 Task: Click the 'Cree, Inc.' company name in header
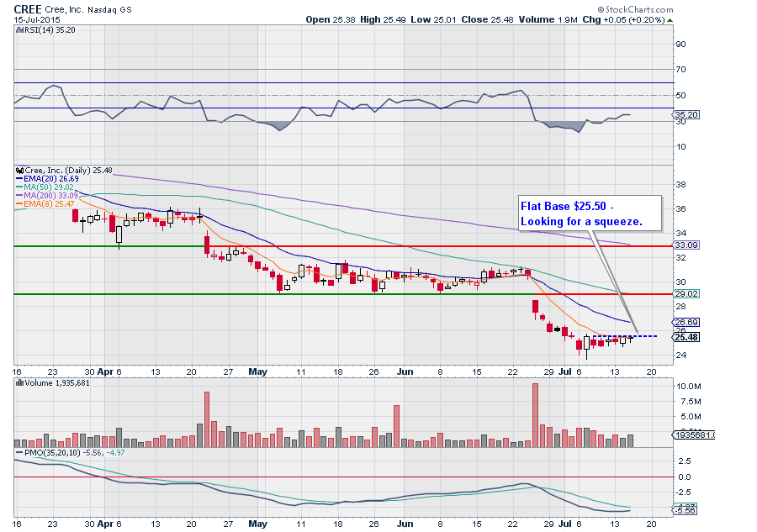[64, 9]
